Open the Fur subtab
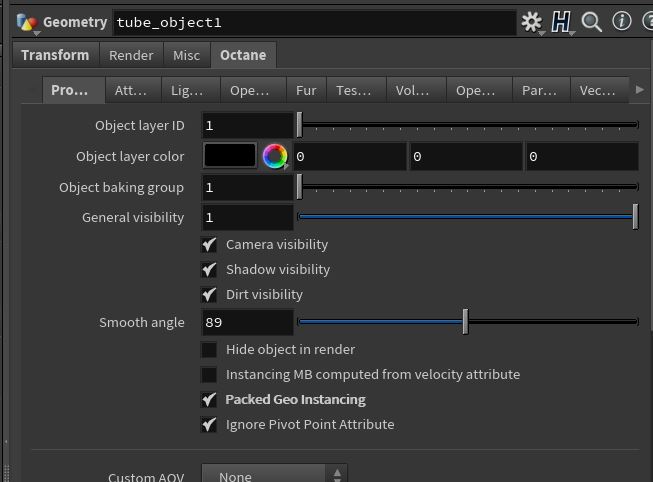 306,90
